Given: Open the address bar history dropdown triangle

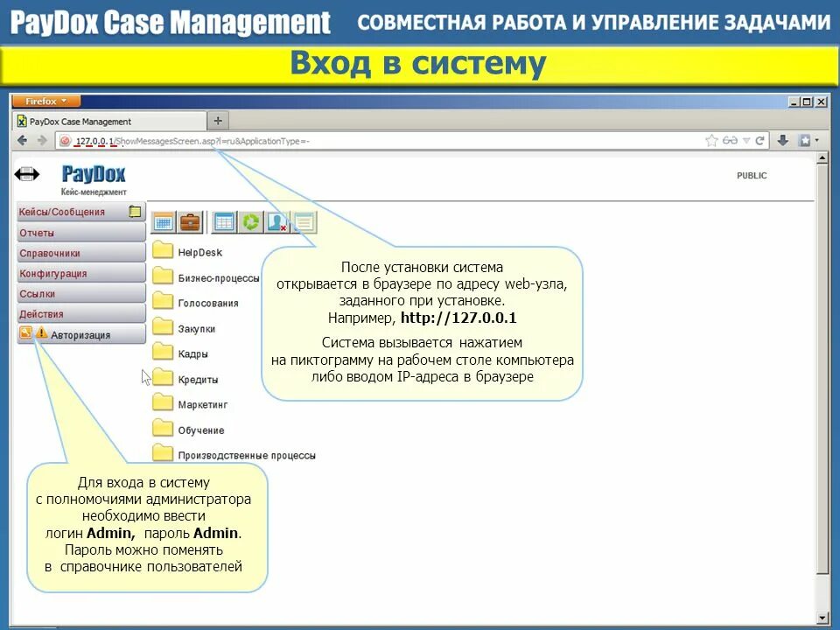Looking at the screenshot, I should [745, 141].
